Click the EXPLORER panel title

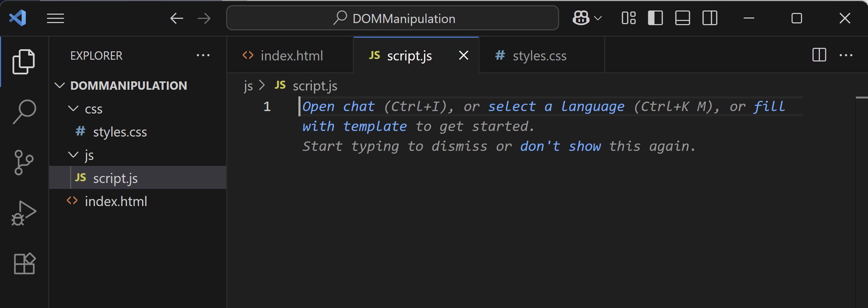96,56
